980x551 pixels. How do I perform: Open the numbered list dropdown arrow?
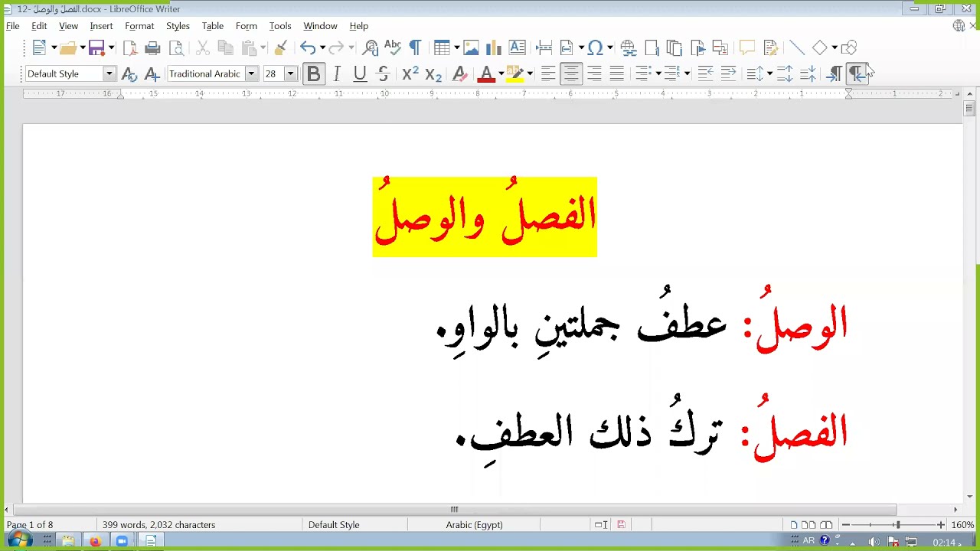pos(688,74)
